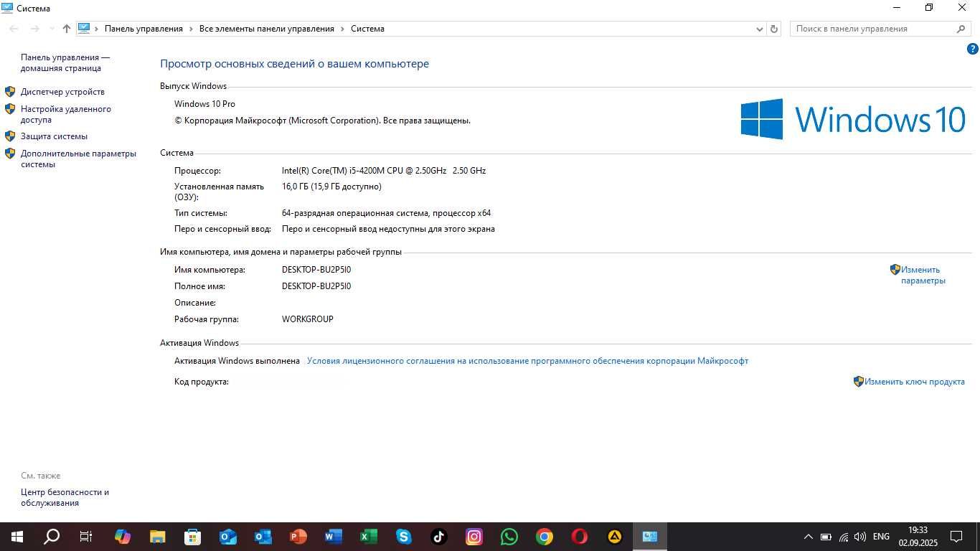Go to Control Panel home page

coord(65,62)
